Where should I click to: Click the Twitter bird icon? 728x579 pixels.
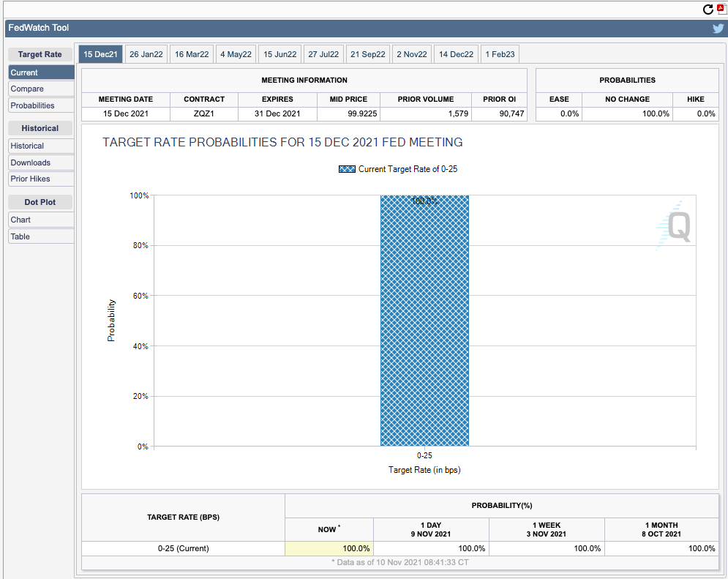[x=718, y=29]
